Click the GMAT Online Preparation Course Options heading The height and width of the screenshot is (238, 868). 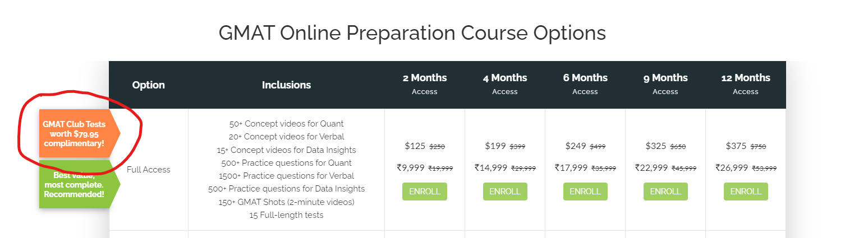click(412, 33)
